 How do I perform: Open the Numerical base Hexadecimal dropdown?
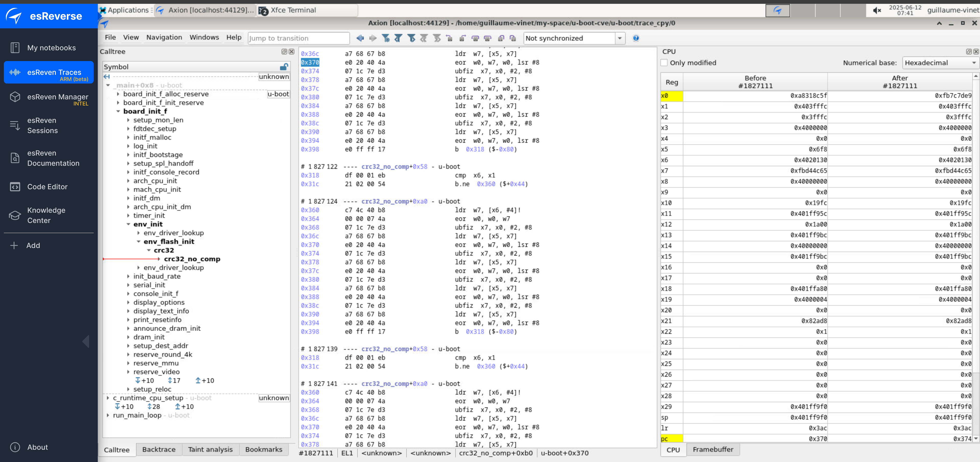[x=940, y=63]
